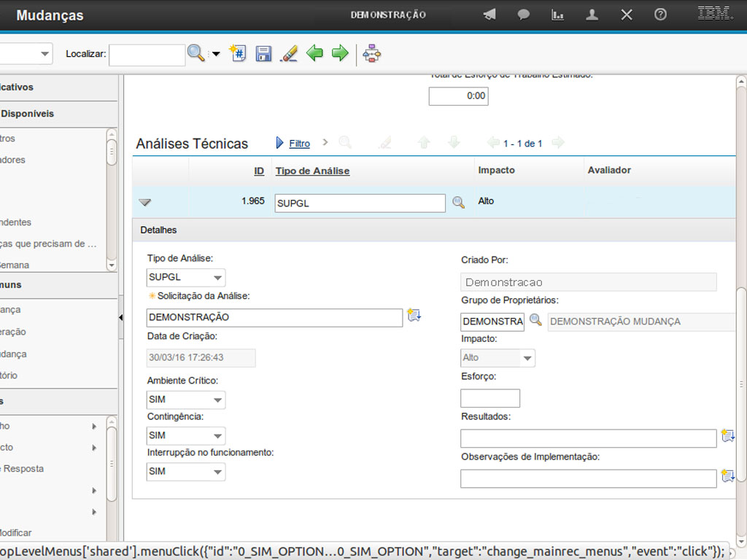This screenshot has width=747, height=560.
Task: Open lookup magnifier next to SUPGL field
Action: click(458, 203)
